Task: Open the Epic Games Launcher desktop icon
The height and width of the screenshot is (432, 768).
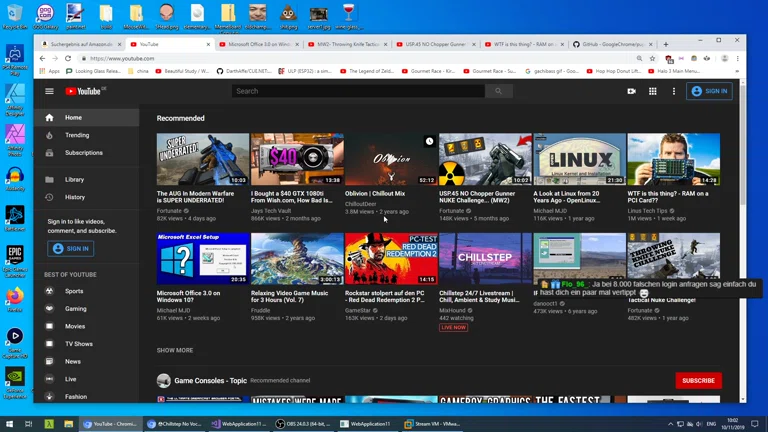Action: click(15, 261)
